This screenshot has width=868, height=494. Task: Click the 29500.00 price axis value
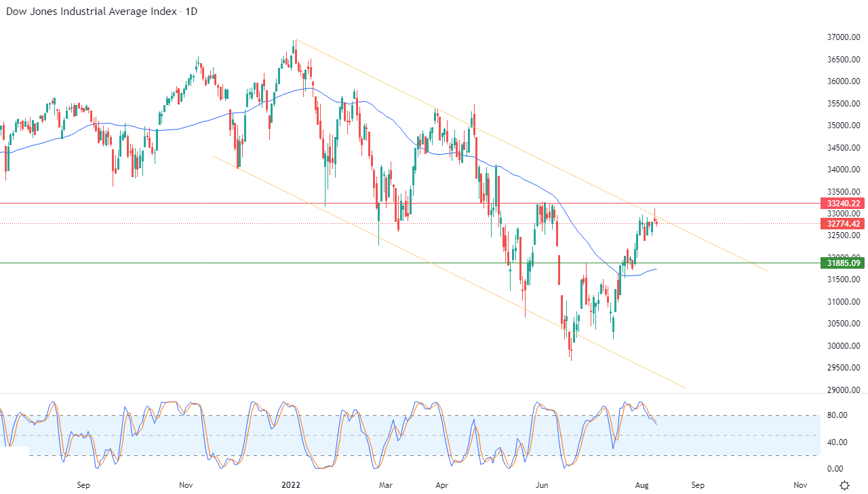click(843, 368)
